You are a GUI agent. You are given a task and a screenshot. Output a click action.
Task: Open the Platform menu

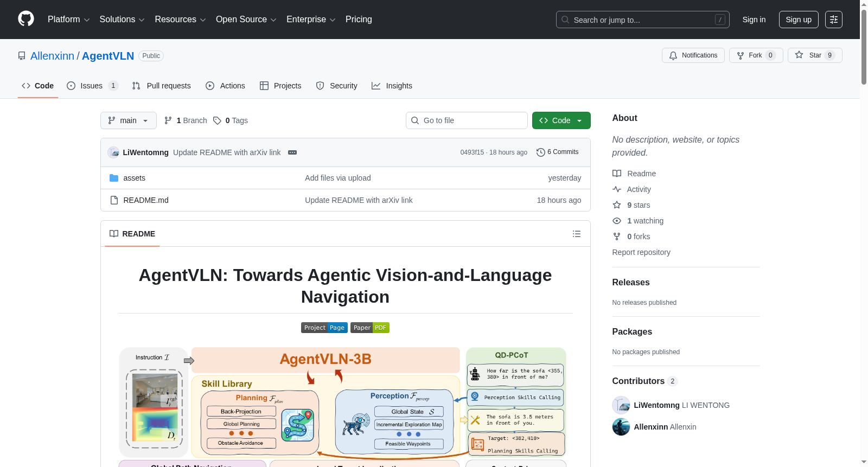coord(69,20)
